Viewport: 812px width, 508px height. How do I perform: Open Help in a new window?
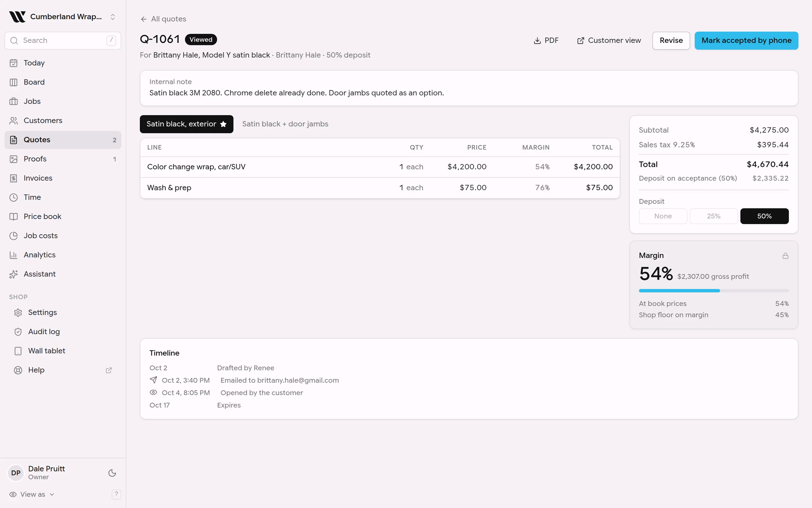click(x=63, y=370)
